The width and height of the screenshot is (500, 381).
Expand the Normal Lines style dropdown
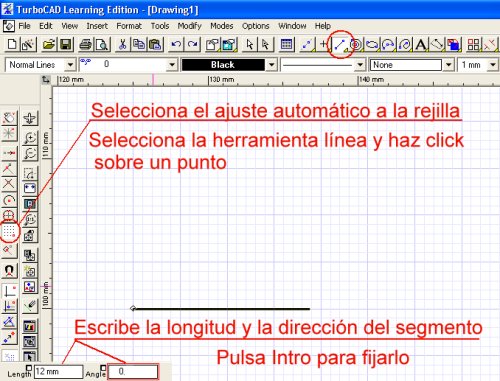70,65
